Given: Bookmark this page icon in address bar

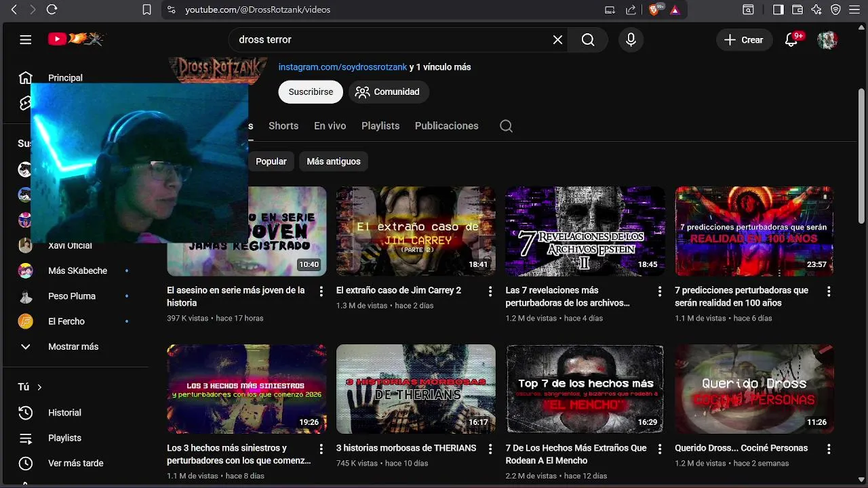Looking at the screenshot, I should click(146, 9).
